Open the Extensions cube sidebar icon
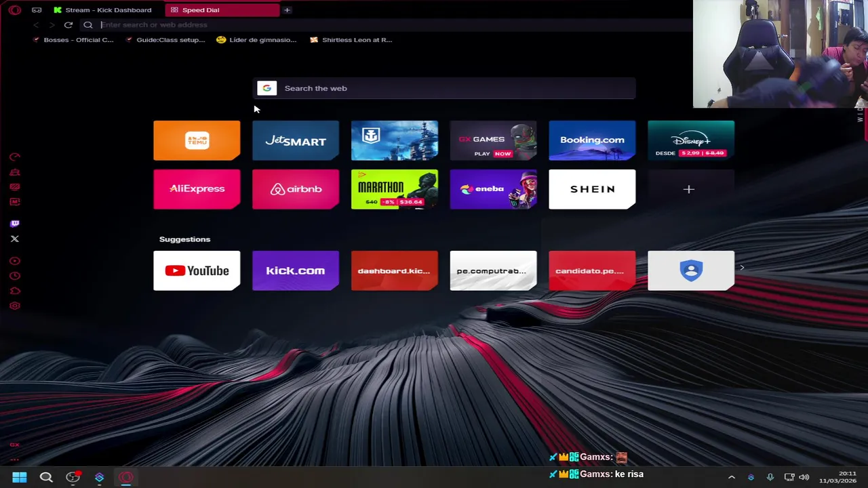868x488 pixels. point(14,291)
